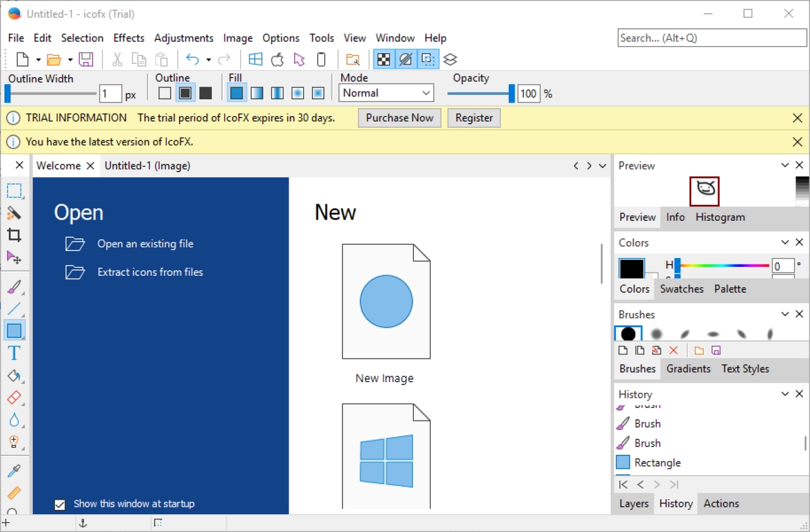Screen dimensions: 810x532
Task: Select the Crop tool
Action: point(14,235)
